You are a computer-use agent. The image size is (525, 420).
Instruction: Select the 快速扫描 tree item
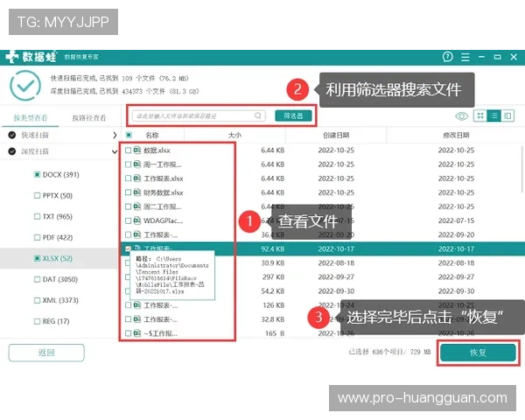pos(35,135)
